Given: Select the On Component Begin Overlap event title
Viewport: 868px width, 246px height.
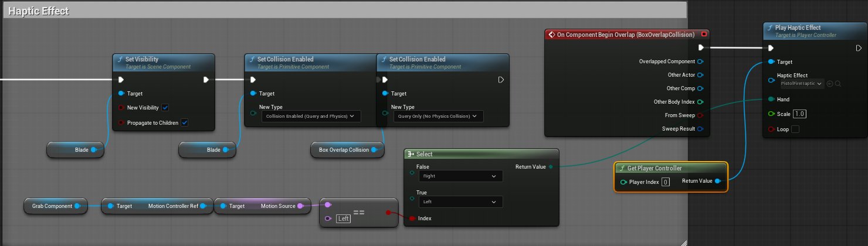Looking at the screenshot, I should (x=626, y=35).
